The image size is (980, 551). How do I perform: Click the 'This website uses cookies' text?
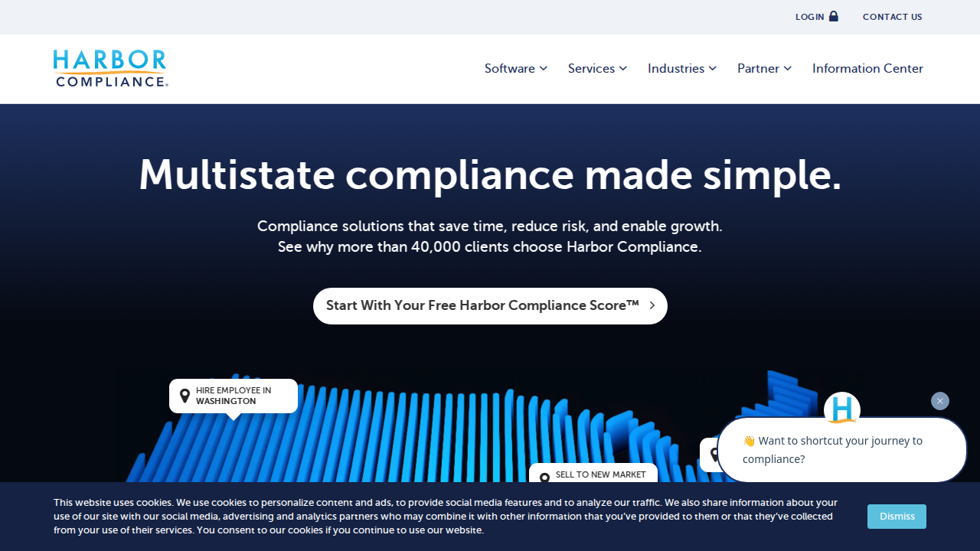446,517
